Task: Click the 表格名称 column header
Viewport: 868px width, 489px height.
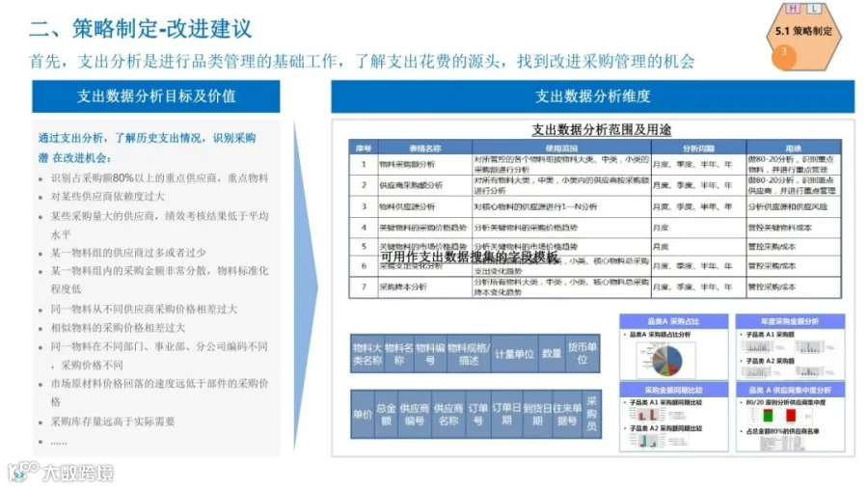Action: point(424,148)
